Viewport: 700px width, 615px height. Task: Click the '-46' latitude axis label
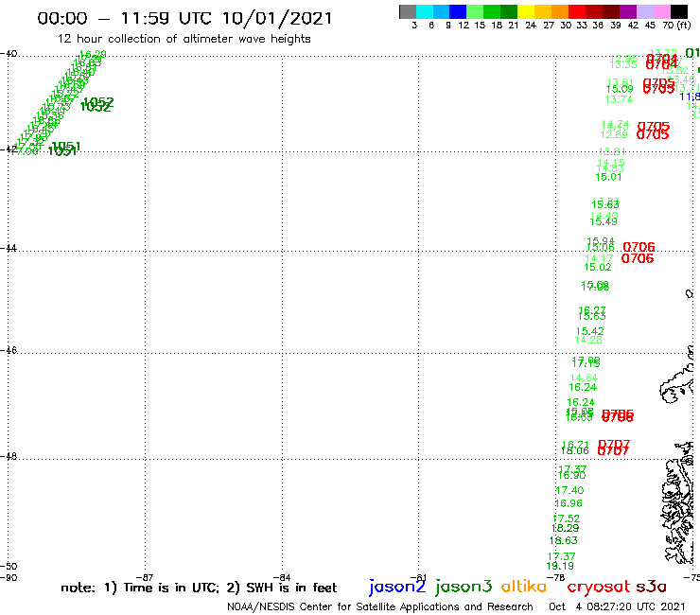pyautogui.click(x=9, y=350)
